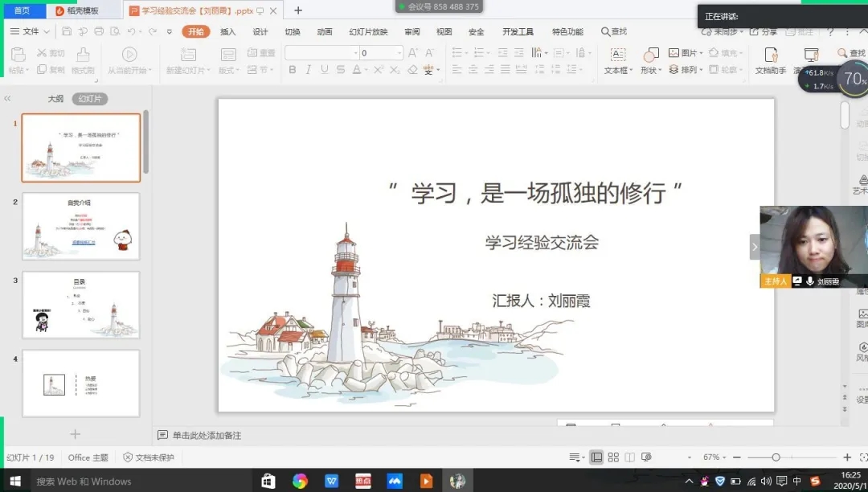Click the New Slide (新建幻灯片) icon
868x492 pixels.
point(188,55)
